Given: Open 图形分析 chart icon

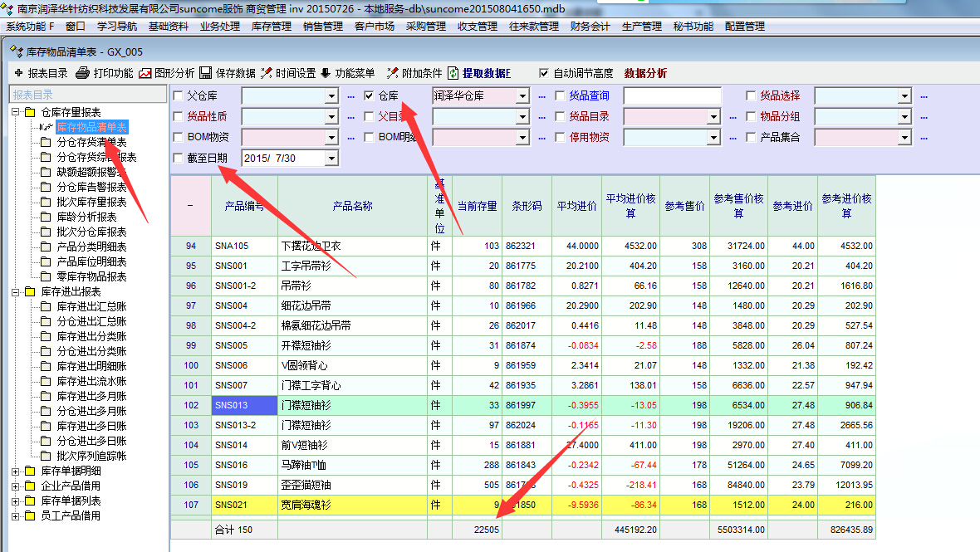Looking at the screenshot, I should point(145,73).
